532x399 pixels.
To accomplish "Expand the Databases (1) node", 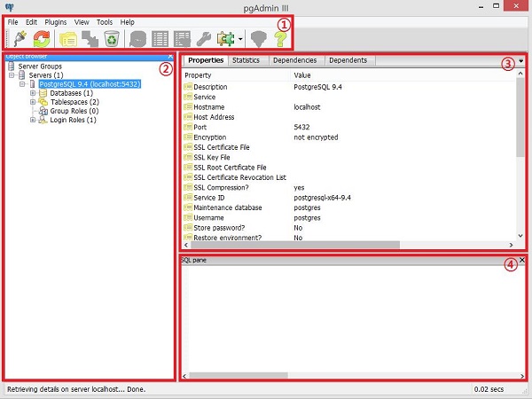I will coord(33,92).
